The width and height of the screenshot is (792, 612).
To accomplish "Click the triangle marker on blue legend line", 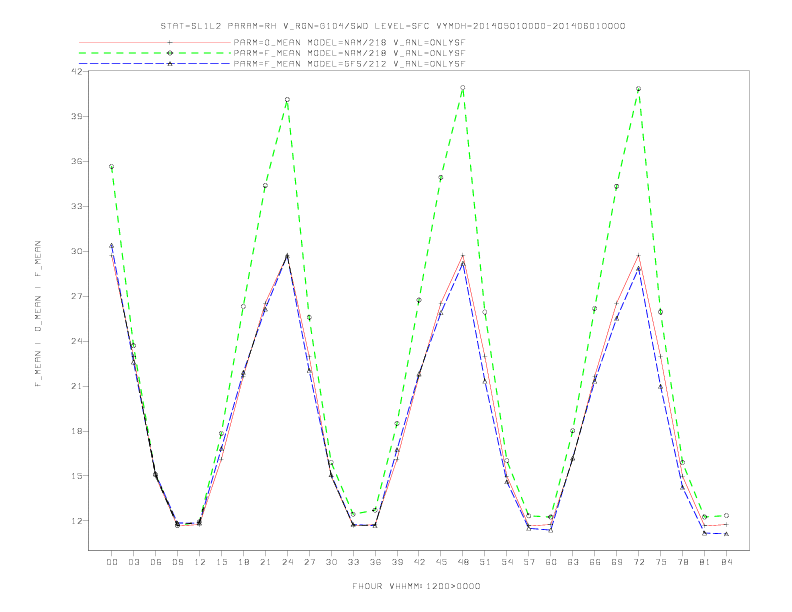I will (170, 64).
